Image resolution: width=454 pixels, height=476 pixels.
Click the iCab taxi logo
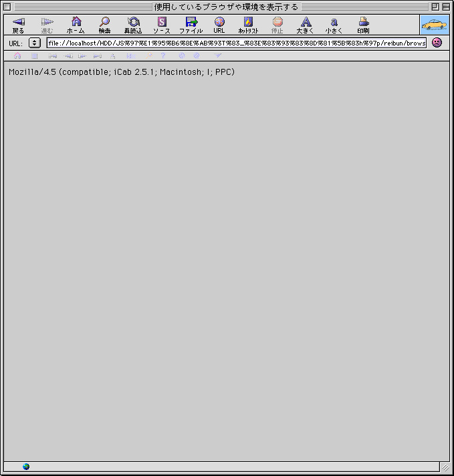coord(435,25)
